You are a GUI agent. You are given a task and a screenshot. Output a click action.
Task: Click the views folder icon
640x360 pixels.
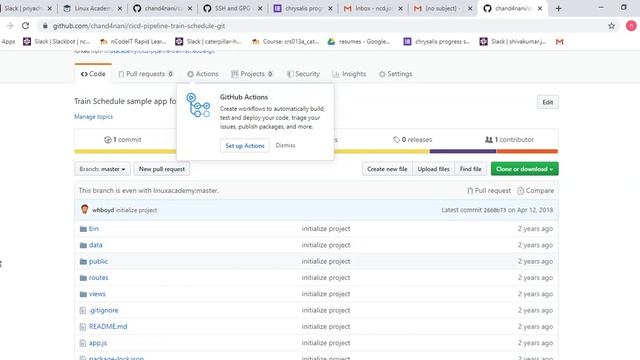(83, 294)
